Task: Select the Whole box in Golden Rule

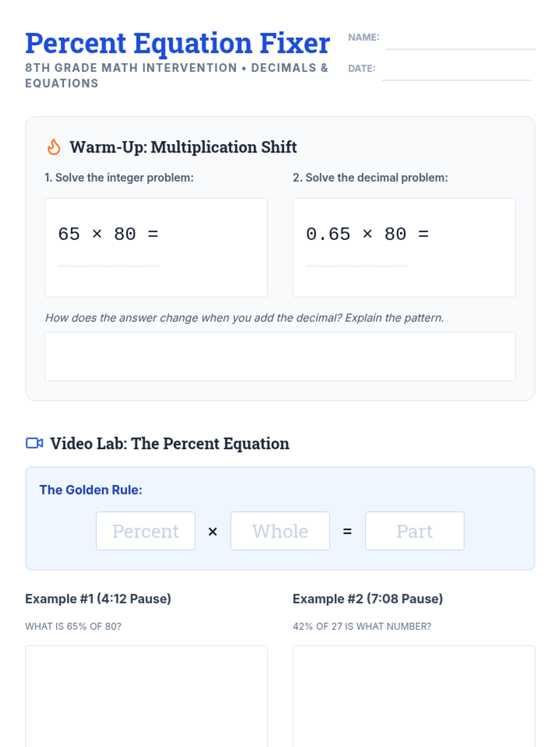Action: (280, 531)
